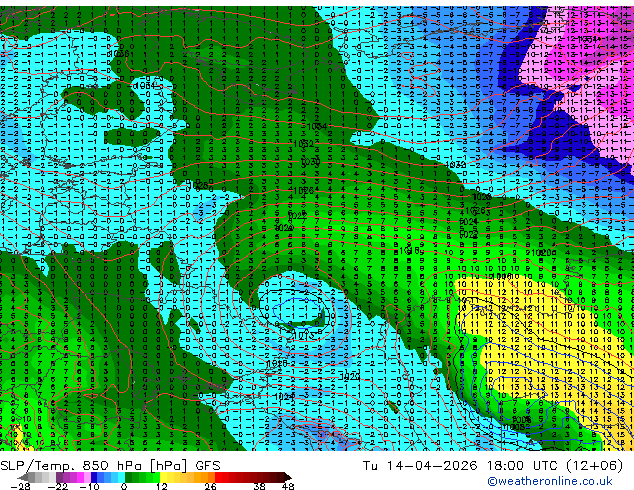This screenshot has height=490, width=634.
Task: Click the bright yellow legend color swatch
Action: (x=163, y=477)
